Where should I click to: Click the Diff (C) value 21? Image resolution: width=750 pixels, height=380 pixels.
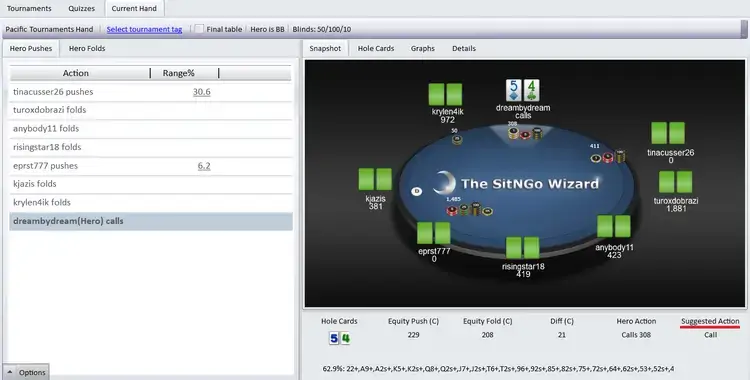(x=562, y=335)
